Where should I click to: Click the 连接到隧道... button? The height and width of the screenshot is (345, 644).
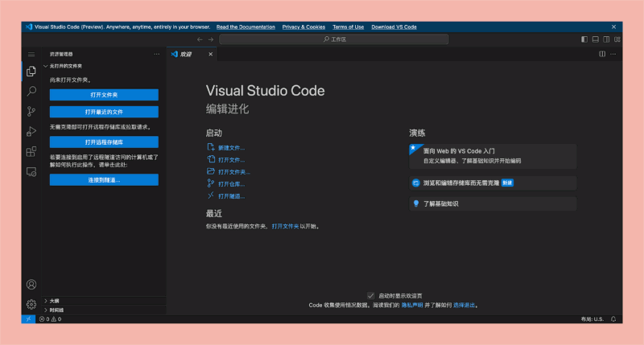click(x=104, y=179)
